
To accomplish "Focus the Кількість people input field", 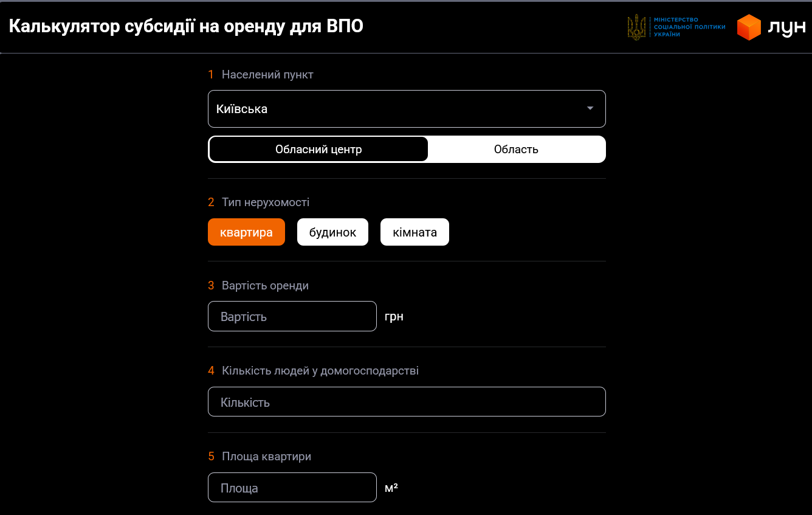I will click(x=407, y=402).
